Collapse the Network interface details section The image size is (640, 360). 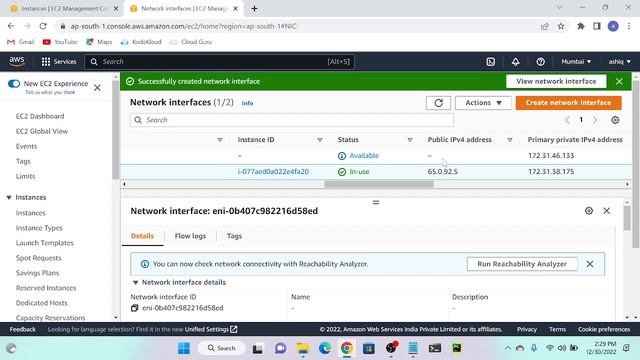[x=136, y=282]
